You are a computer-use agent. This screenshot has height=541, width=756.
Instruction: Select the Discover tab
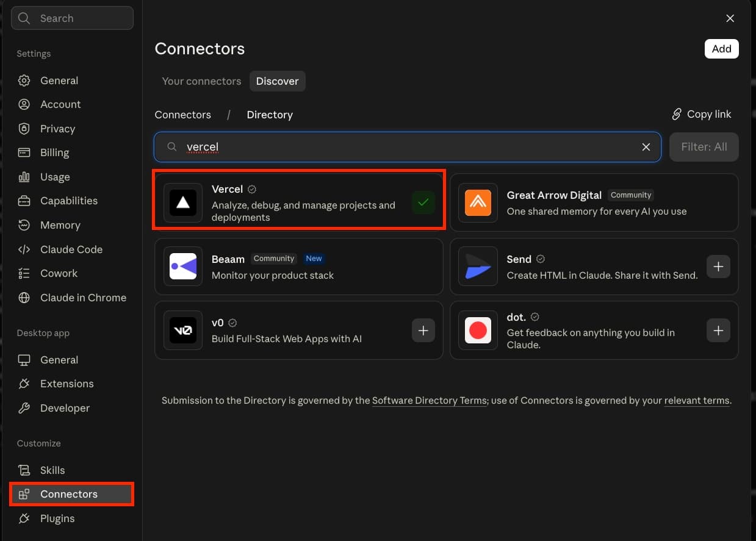tap(278, 81)
